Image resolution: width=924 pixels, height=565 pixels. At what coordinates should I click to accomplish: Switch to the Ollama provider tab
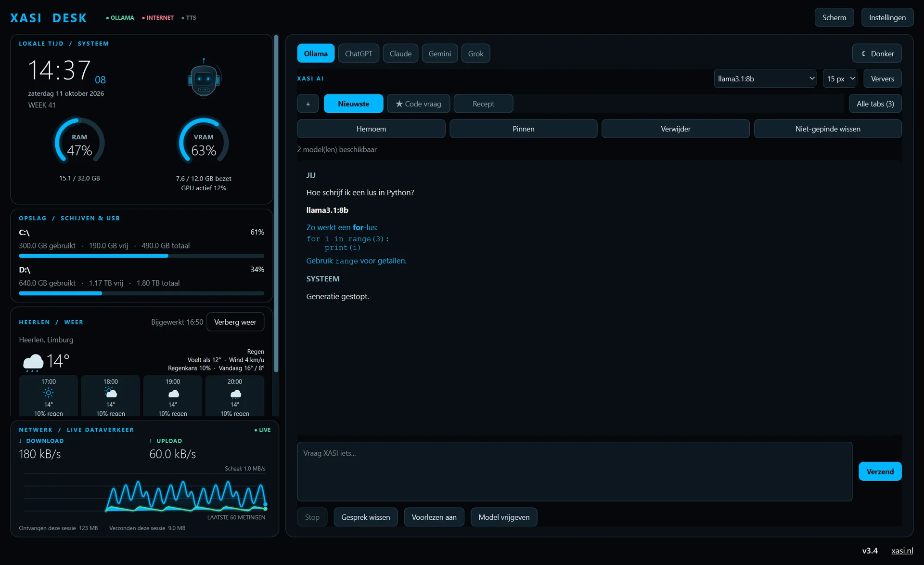click(316, 53)
